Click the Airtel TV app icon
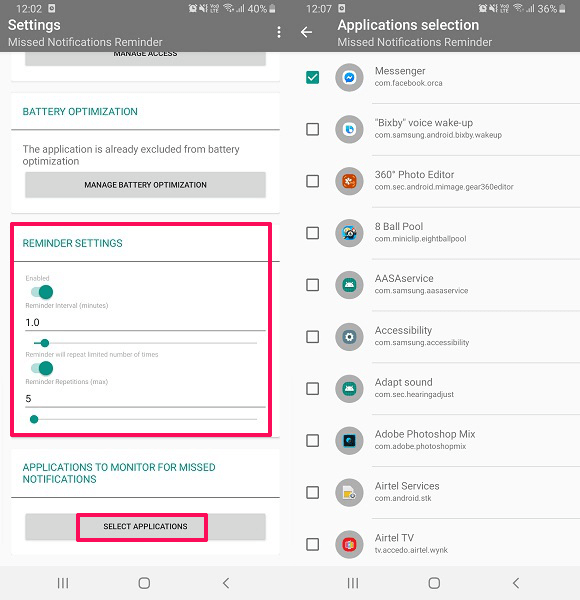 point(349,545)
